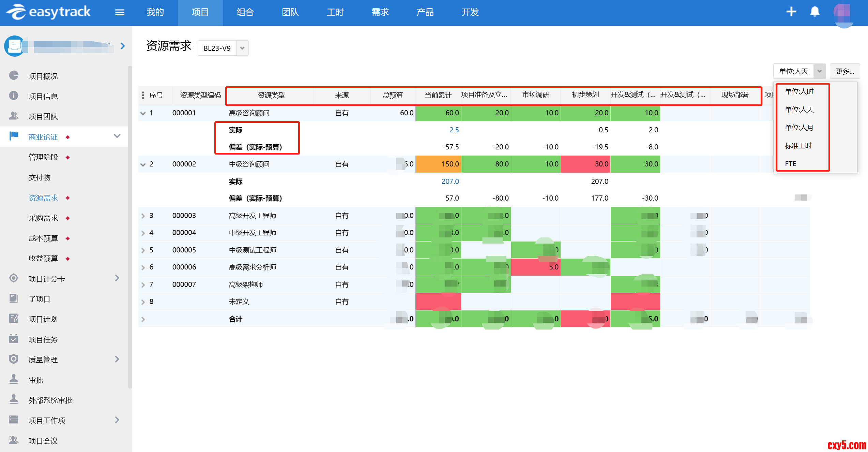Viewport: 868px width, 452px height.
Task: Click the 项目概况 pie chart icon
Action: (x=14, y=76)
